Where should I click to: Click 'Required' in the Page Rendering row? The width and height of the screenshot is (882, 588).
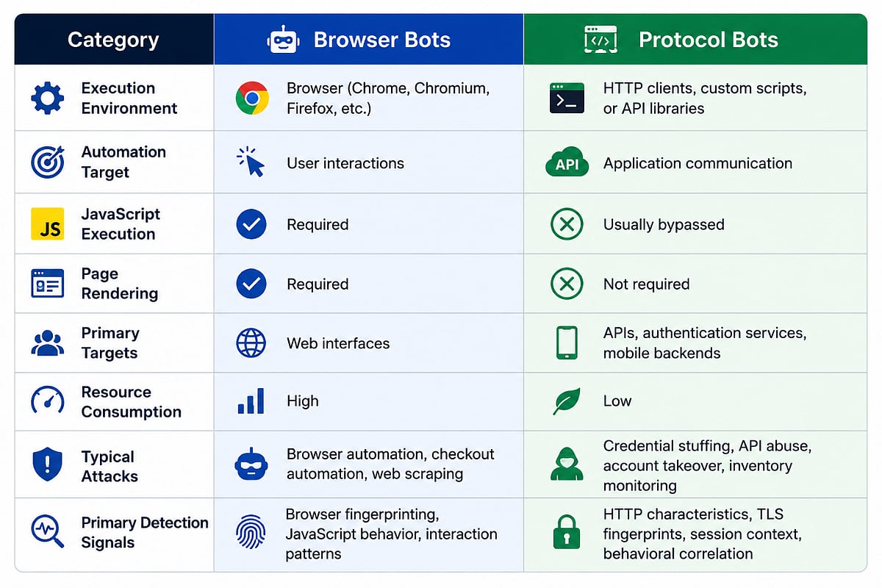[318, 284]
